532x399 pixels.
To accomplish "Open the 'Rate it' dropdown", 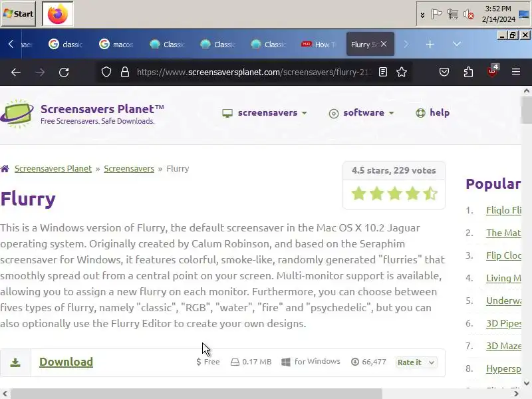I will click(x=416, y=362).
